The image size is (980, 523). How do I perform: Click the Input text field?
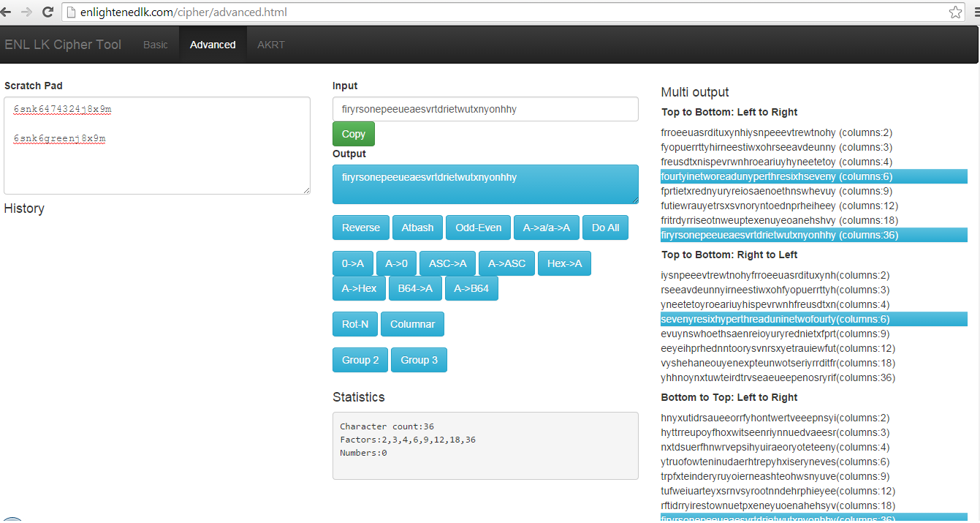coord(485,109)
